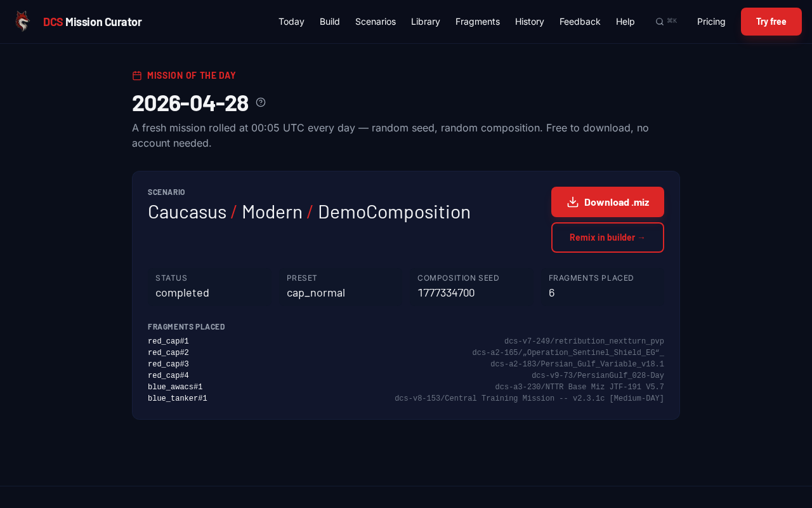Select the blue_awacs#1 fragment row

pyautogui.click(x=406, y=387)
